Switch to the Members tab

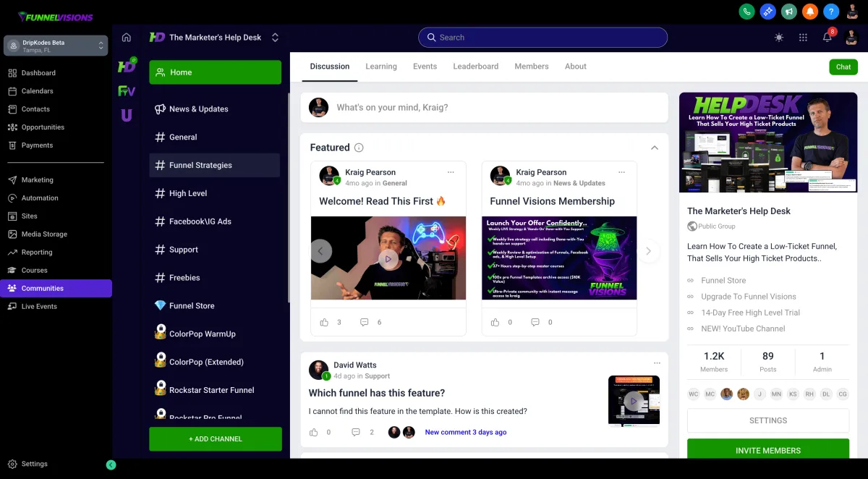coord(532,67)
